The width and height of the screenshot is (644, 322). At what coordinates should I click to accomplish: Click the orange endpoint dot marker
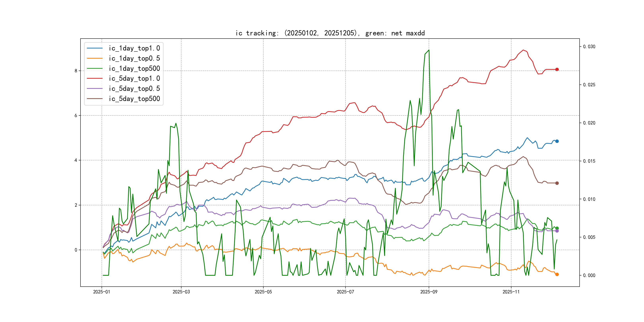coord(557,274)
